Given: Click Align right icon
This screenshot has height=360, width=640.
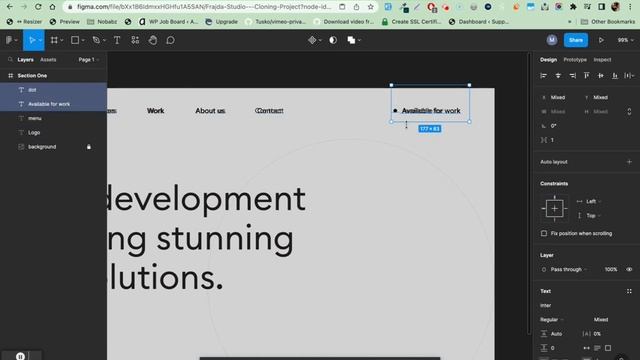Looking at the screenshot, I should (x=573, y=76).
